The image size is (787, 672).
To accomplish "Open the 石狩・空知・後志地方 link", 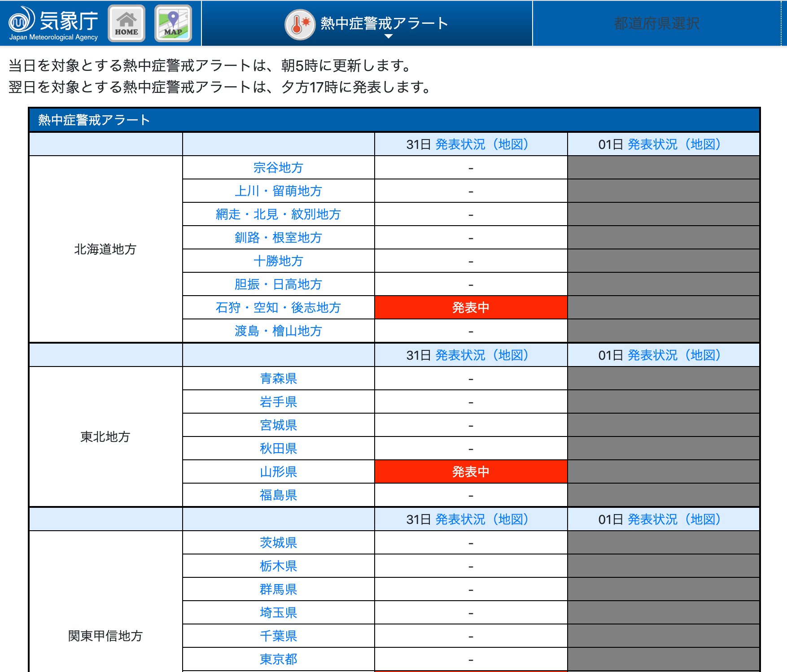I will [x=278, y=308].
